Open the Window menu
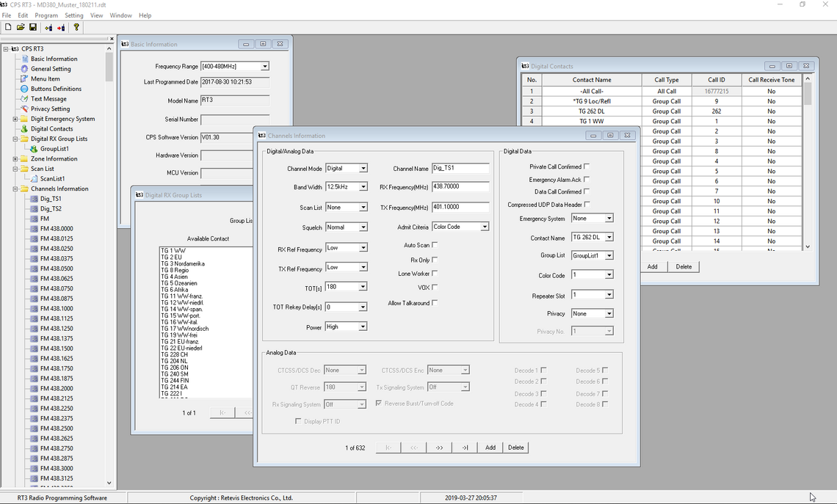Screen dimensions: 837x504 coord(120,15)
